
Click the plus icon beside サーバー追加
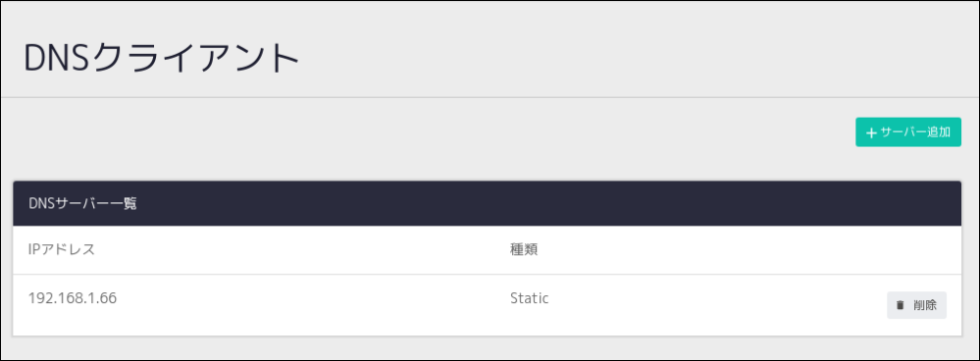[x=871, y=132]
